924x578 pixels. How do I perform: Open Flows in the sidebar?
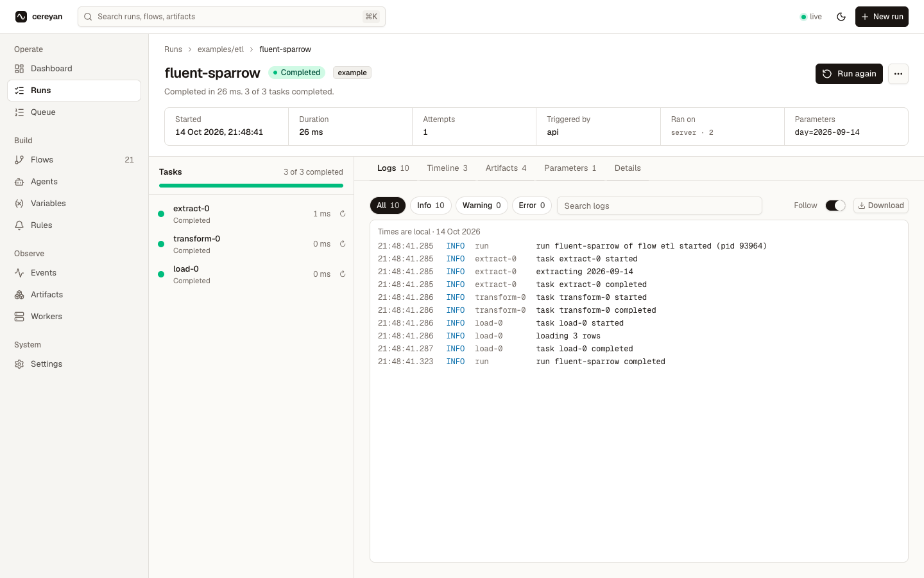click(74, 160)
